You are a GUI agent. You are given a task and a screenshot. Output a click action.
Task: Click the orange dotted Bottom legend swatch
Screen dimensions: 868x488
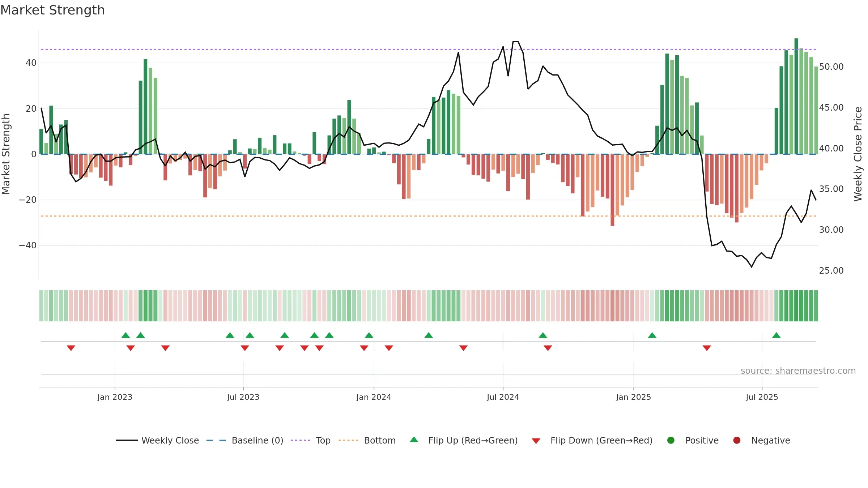[x=349, y=440]
